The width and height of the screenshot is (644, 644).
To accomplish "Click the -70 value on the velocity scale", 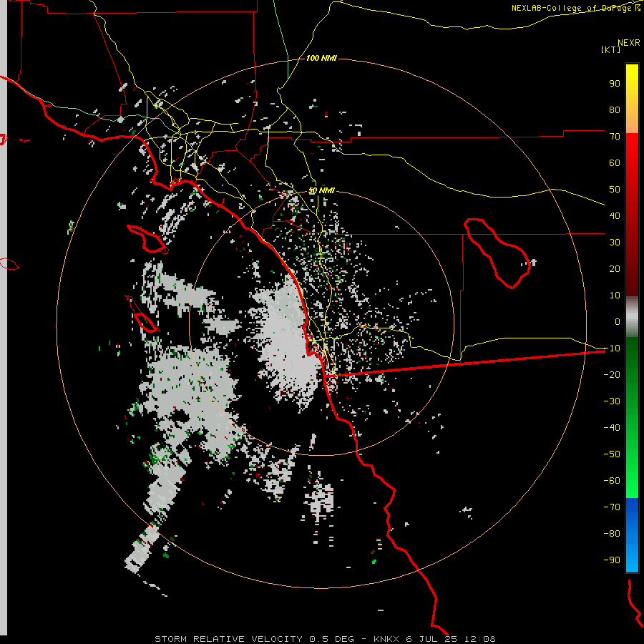I will [x=612, y=507].
